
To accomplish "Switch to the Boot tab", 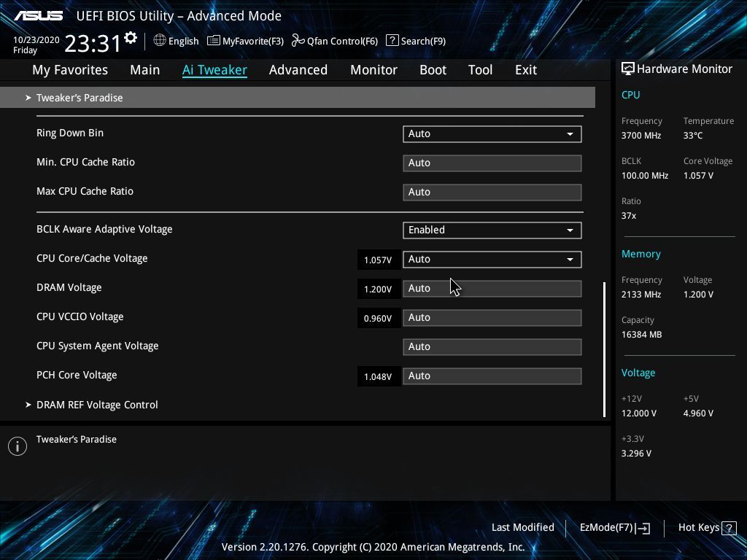I will pyautogui.click(x=433, y=70).
